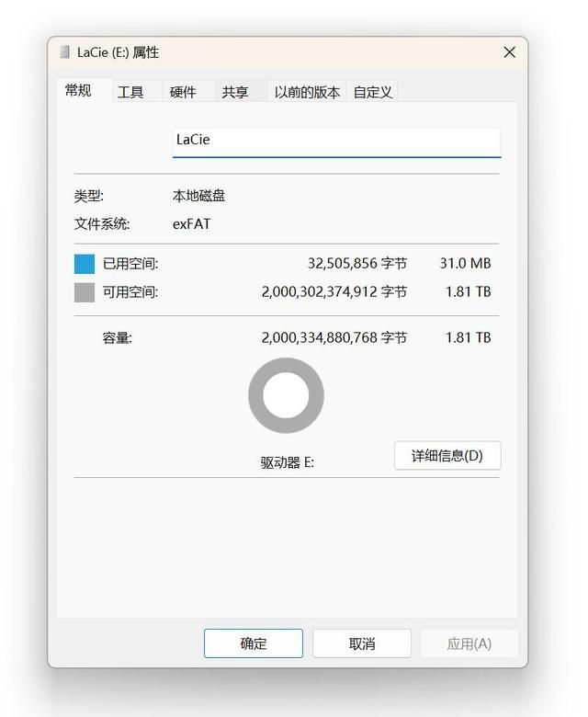
Task: Click the blue 已用空间 color swatch
Action: 84,264
